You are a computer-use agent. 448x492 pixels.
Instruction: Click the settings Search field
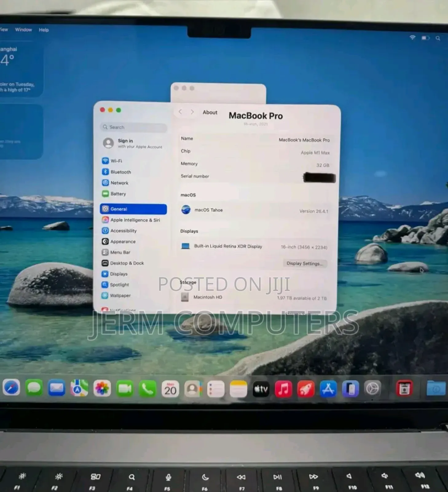point(133,127)
